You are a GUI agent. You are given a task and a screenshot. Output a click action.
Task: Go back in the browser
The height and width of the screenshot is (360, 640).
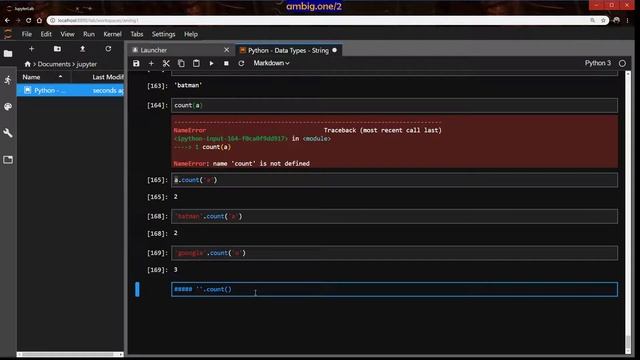[x=7, y=20]
